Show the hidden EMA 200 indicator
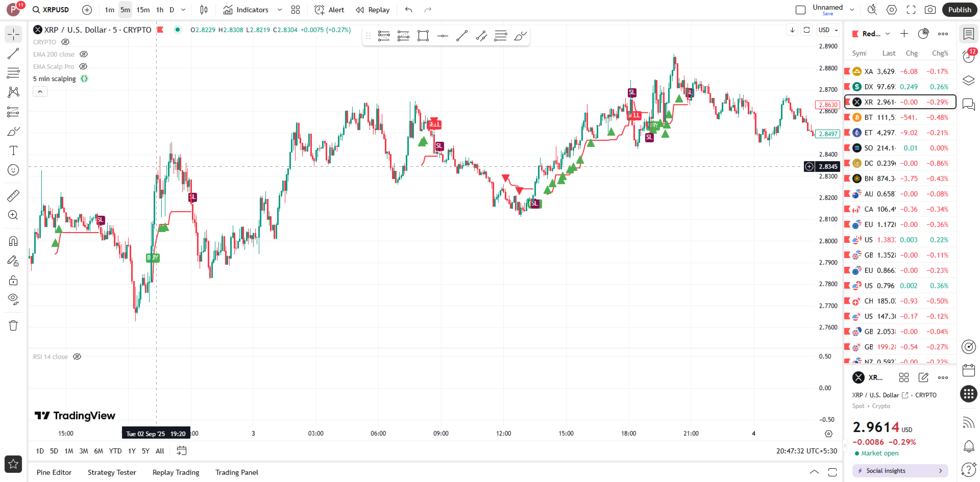The height and width of the screenshot is (482, 980). click(84, 54)
